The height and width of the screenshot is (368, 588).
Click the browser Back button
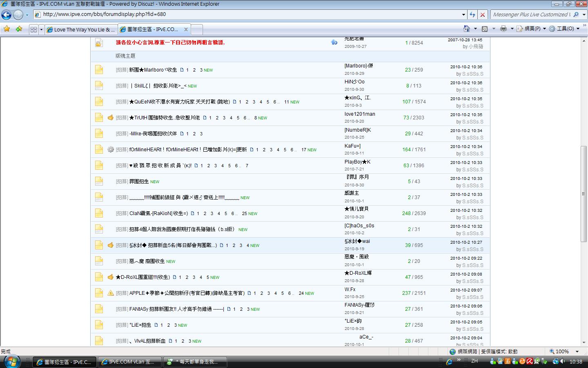click(6, 15)
